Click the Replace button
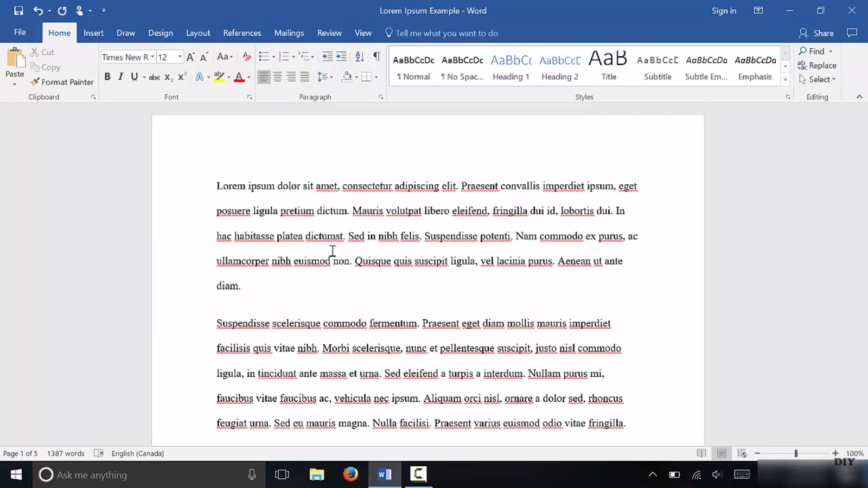 click(x=817, y=66)
